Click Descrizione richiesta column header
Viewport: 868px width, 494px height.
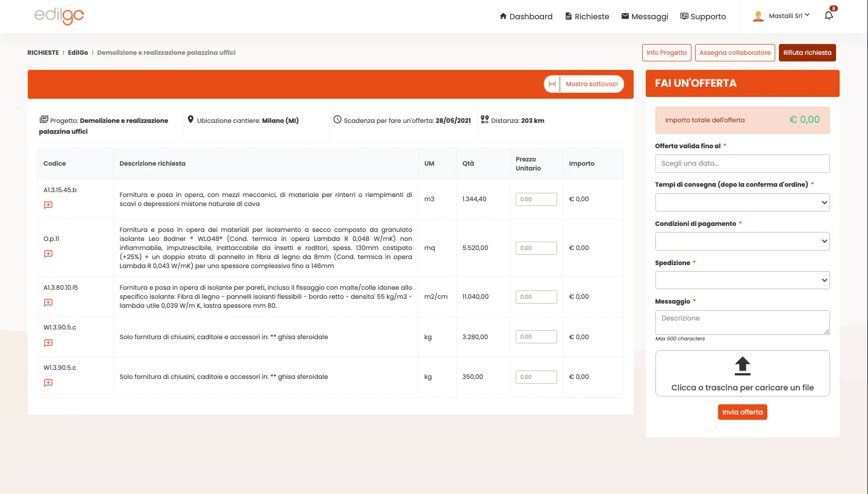(152, 163)
